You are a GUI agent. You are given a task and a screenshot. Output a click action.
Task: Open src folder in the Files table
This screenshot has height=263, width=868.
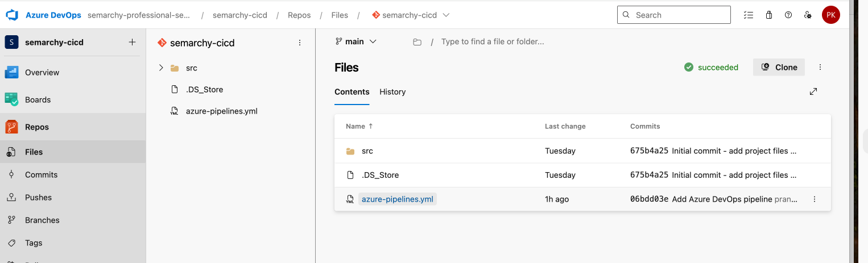pos(367,151)
